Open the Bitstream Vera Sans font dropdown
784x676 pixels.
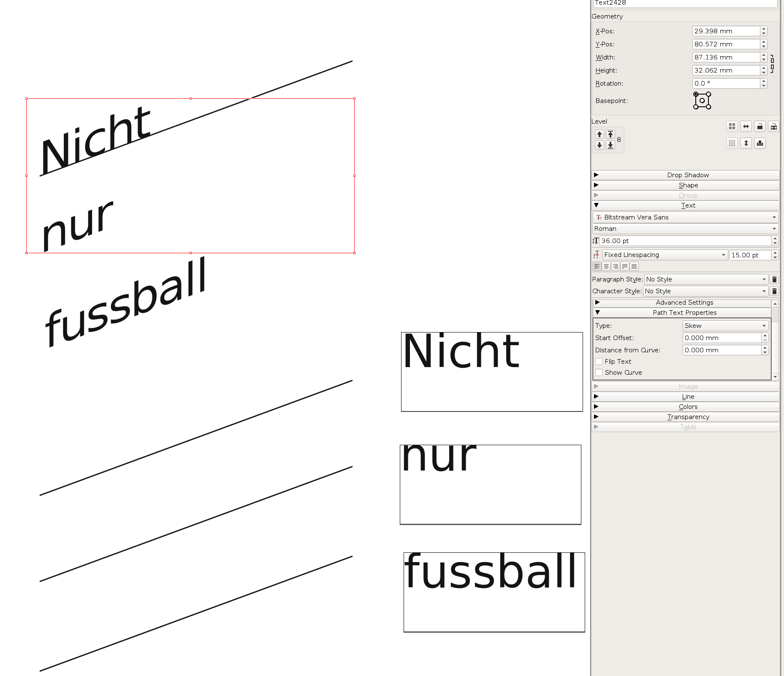[685, 217]
